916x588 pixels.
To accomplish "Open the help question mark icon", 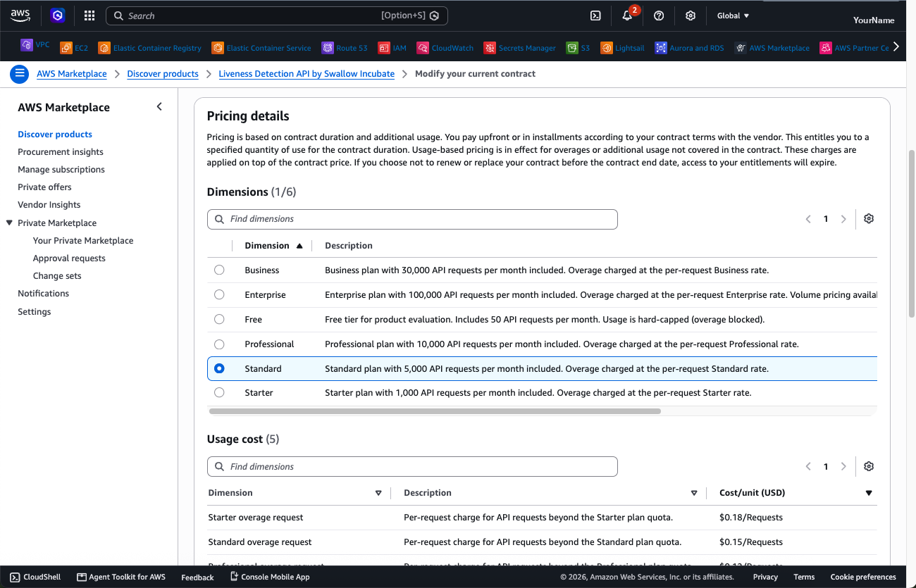I will pos(659,15).
